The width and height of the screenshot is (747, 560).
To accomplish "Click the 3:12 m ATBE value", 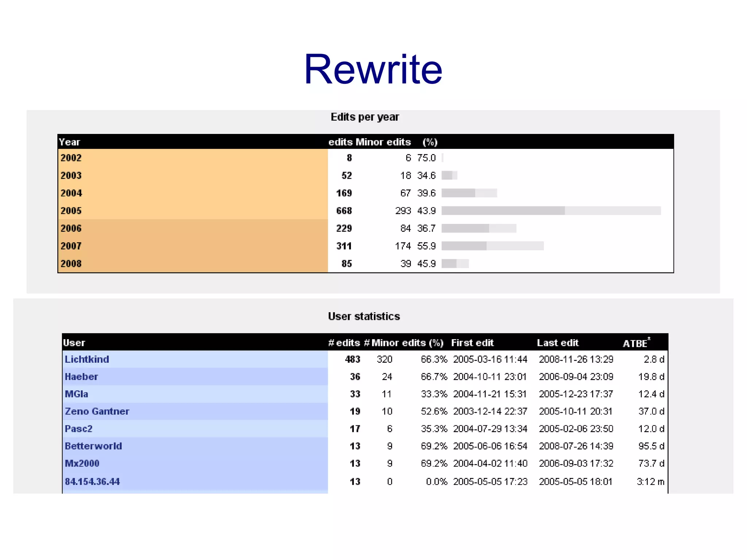I will point(650,482).
